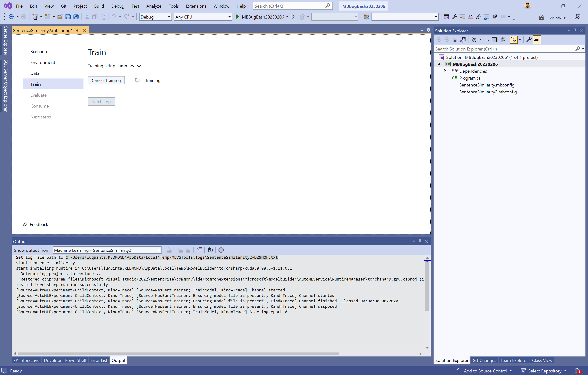Show timestamps in Output window

click(221, 250)
